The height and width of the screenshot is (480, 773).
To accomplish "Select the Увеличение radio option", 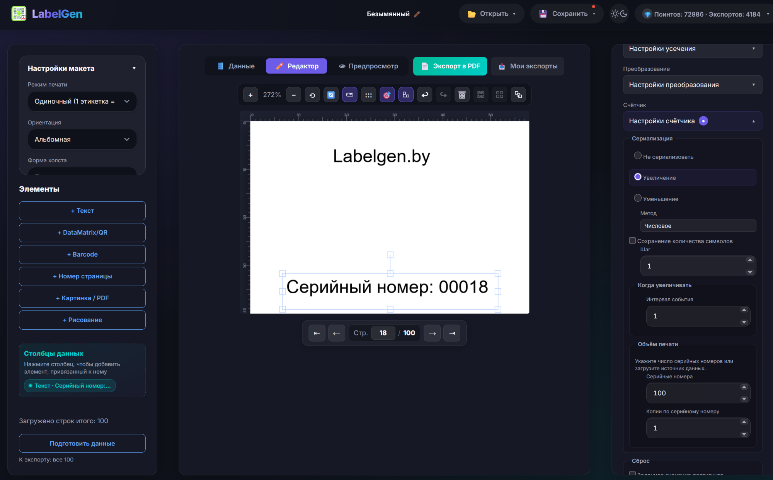I will (x=637, y=176).
